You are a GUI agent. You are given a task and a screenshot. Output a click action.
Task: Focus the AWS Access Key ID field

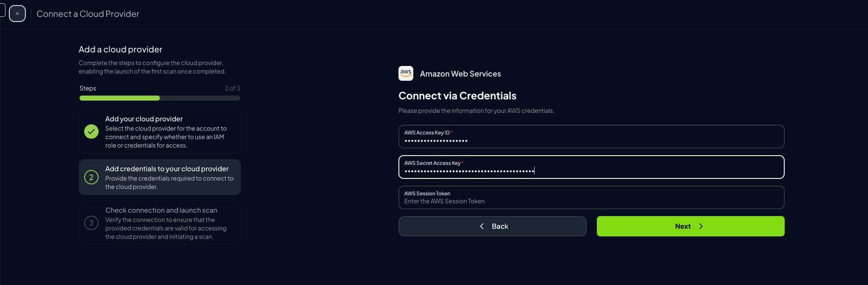[591, 137]
